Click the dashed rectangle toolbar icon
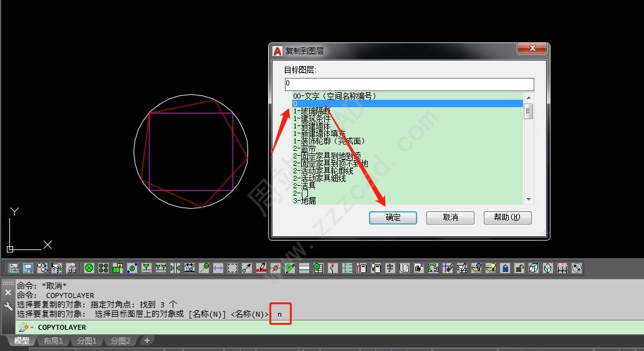 [x=233, y=268]
